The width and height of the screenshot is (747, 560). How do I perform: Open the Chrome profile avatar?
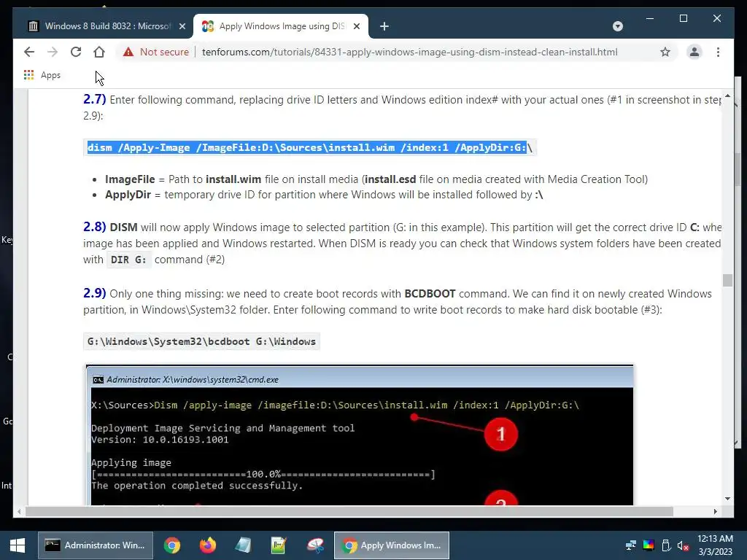[x=694, y=52]
